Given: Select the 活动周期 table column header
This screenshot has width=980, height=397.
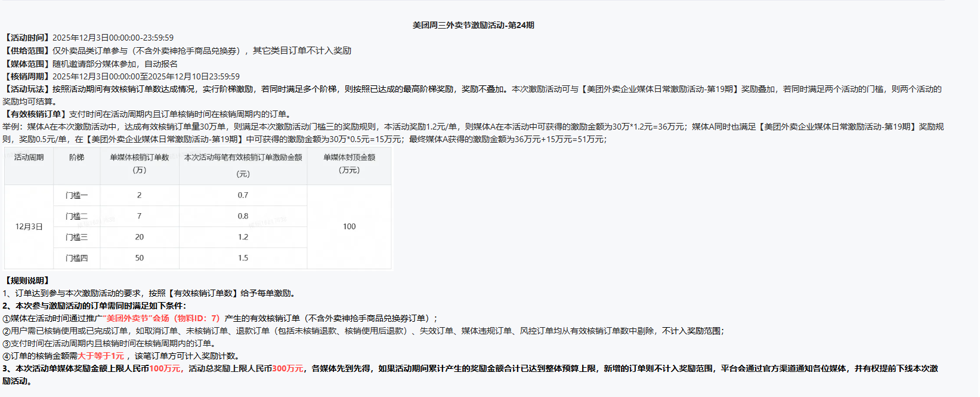Looking at the screenshot, I should [29, 158].
